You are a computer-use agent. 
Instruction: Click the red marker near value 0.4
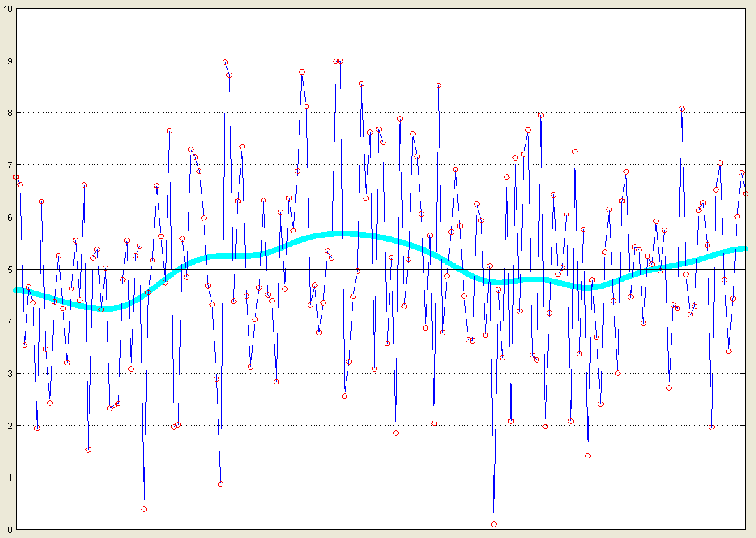tap(144, 509)
